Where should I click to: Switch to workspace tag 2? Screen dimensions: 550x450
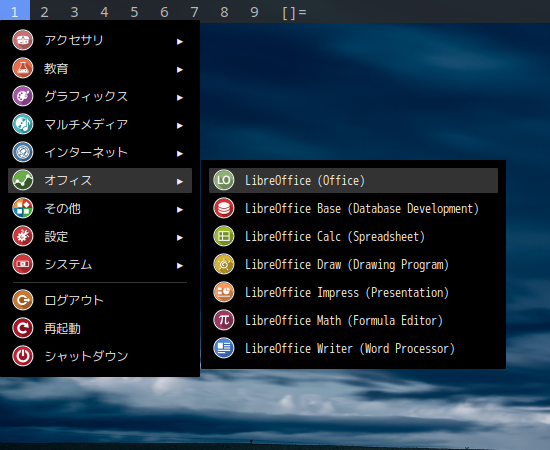pyautogui.click(x=45, y=12)
